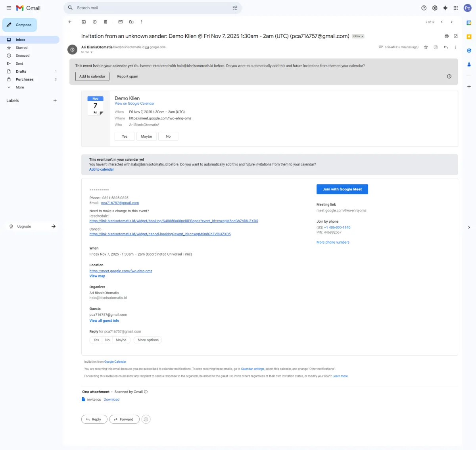Click Report spam button in banner
The height and width of the screenshot is (450, 476).
coord(128,76)
